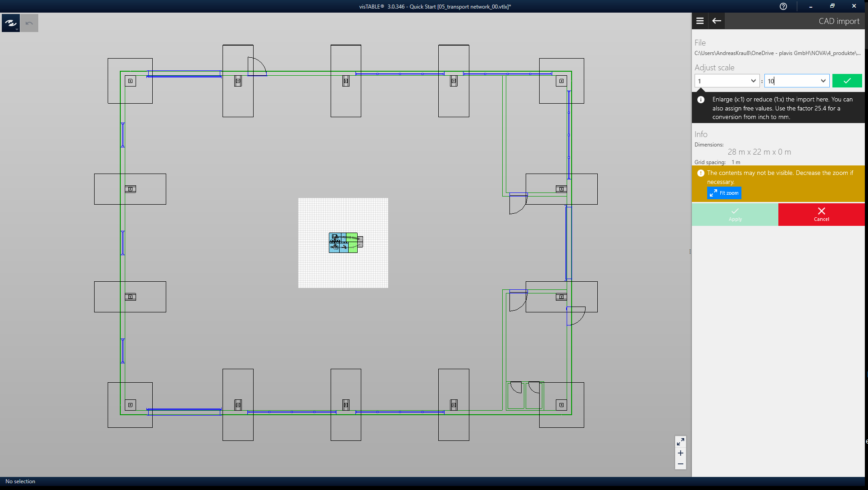Zoom in with the plus icon

[680, 453]
